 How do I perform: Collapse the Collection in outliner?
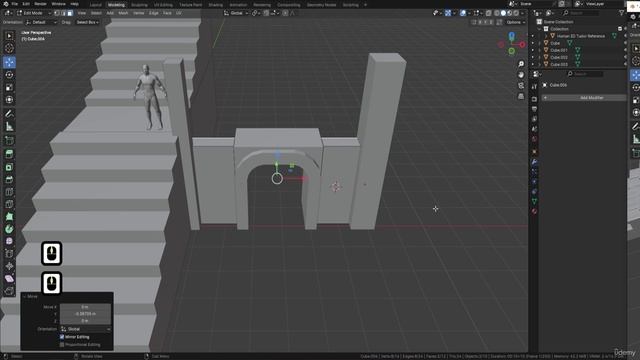(x=540, y=29)
